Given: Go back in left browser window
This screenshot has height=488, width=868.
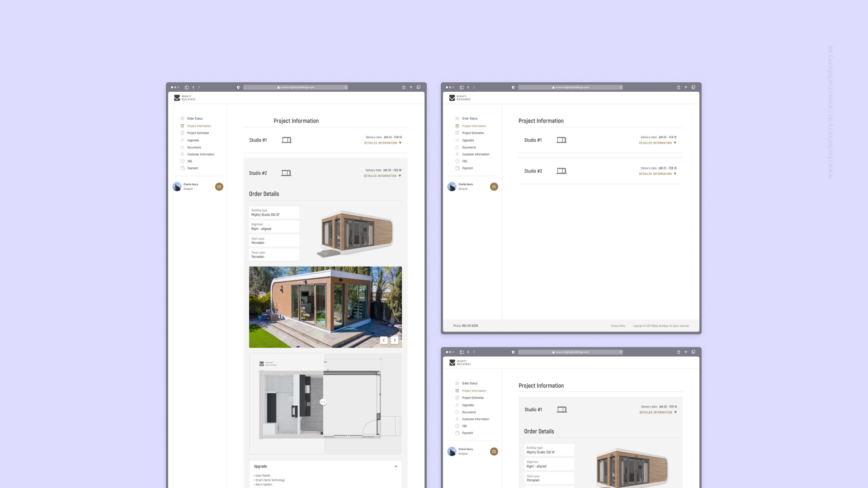Looking at the screenshot, I should tap(193, 87).
